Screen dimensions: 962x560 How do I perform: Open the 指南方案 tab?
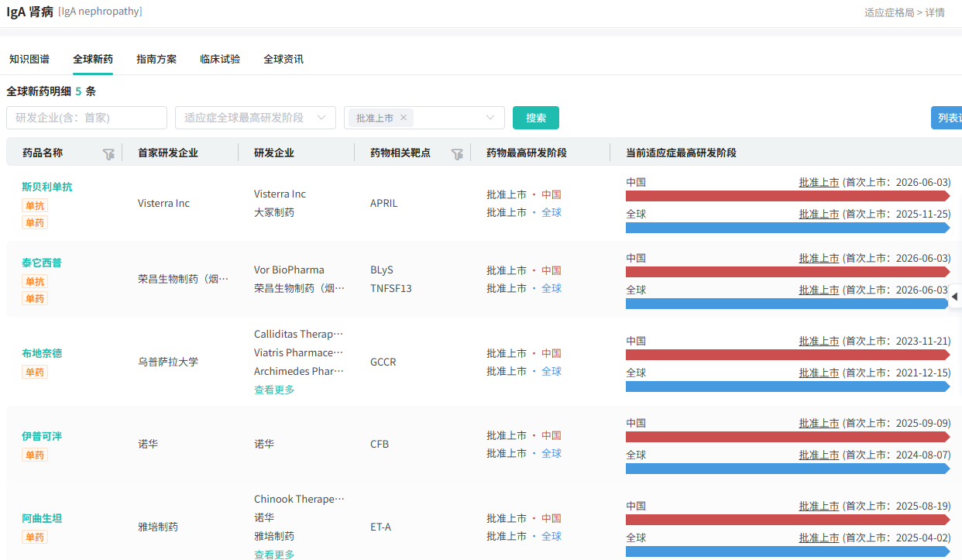[156, 59]
